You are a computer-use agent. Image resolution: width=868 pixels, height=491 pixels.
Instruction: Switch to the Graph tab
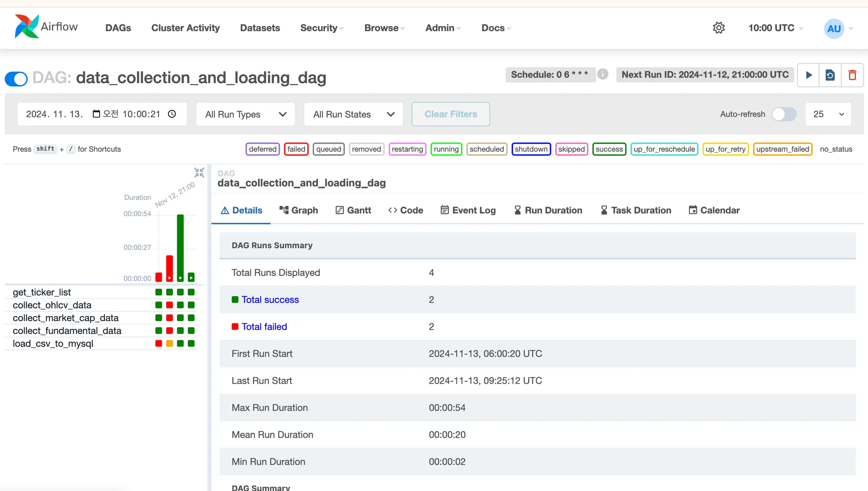click(x=298, y=210)
